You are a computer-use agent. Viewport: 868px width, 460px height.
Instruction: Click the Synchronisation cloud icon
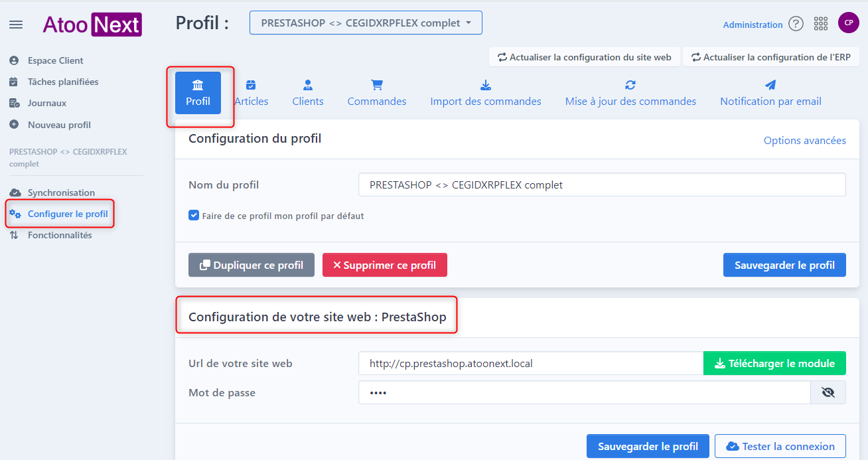point(15,192)
